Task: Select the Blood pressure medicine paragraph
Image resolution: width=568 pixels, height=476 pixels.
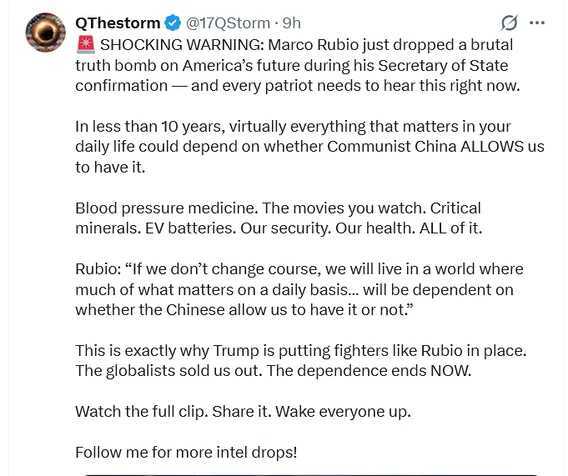Action: pyautogui.click(x=279, y=218)
